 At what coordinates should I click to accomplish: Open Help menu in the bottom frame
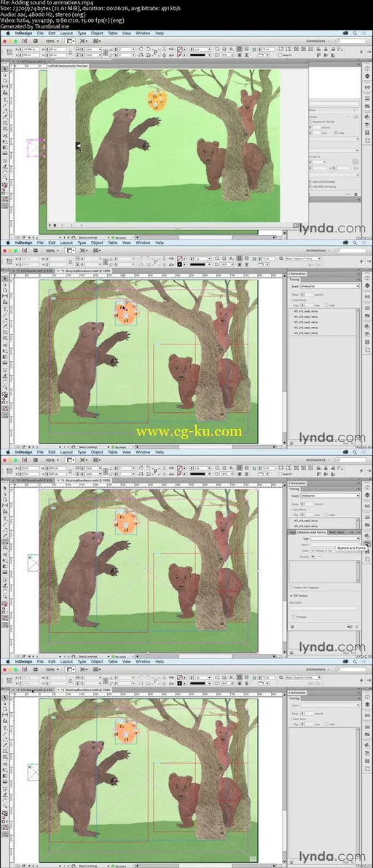pyautogui.click(x=160, y=661)
